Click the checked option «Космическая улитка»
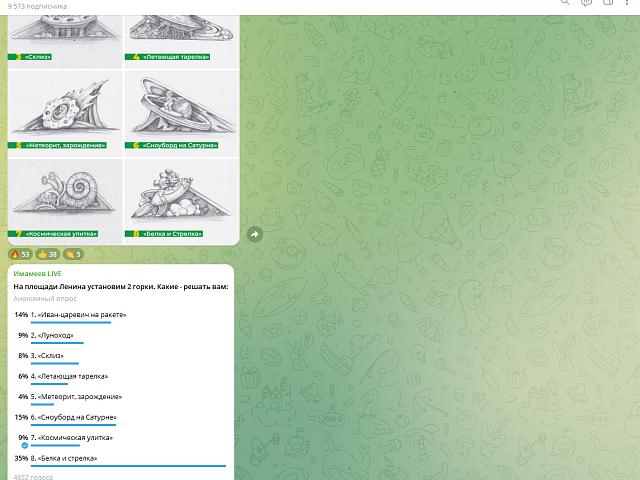640x480 pixels. 71,437
